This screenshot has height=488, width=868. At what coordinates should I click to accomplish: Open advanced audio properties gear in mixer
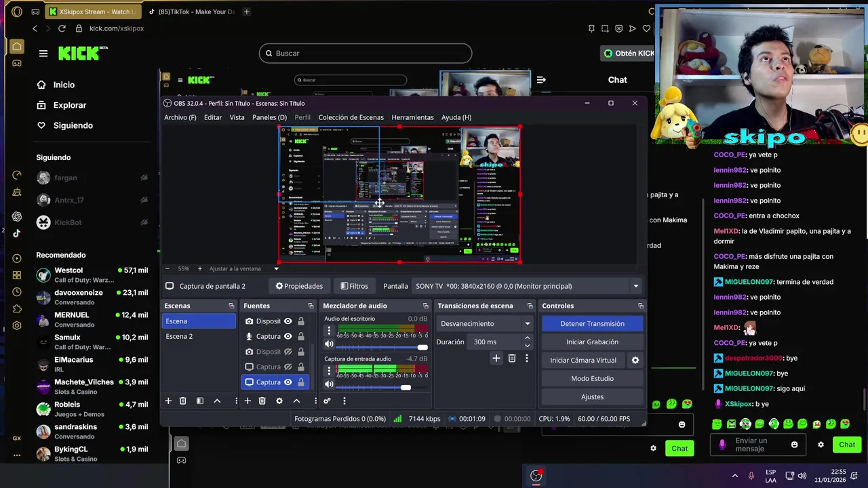pyautogui.click(x=327, y=401)
